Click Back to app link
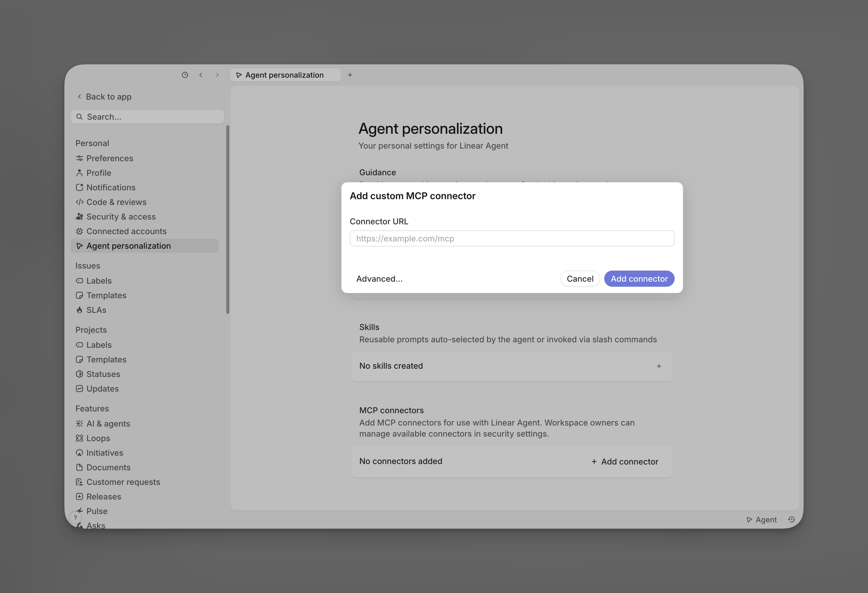The height and width of the screenshot is (593, 868). (105, 96)
